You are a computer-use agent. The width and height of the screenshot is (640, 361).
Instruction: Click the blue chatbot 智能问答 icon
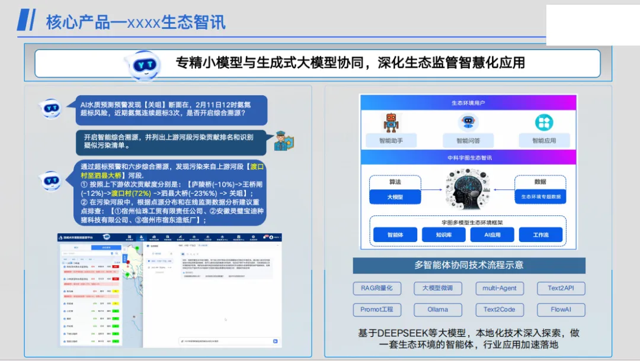(468, 122)
